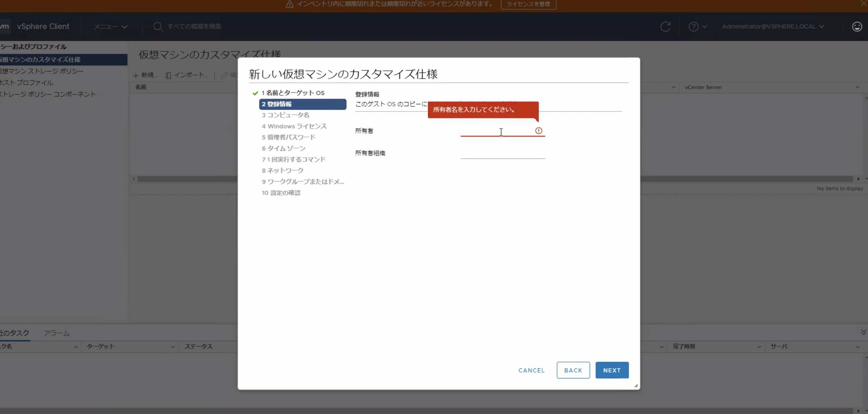The image size is (868, 414).
Task: Click the インポート import icon
Action: pyautogui.click(x=169, y=75)
